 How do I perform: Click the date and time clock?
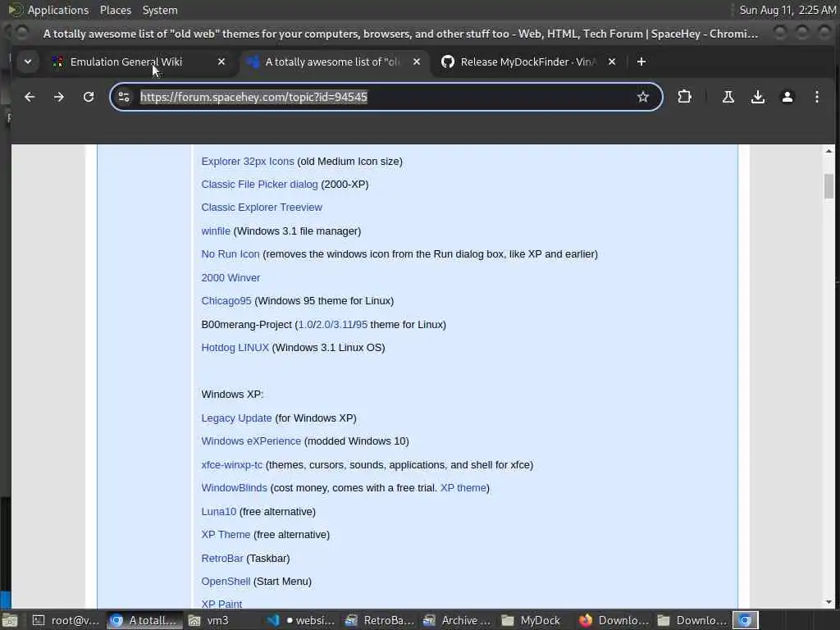tap(787, 10)
